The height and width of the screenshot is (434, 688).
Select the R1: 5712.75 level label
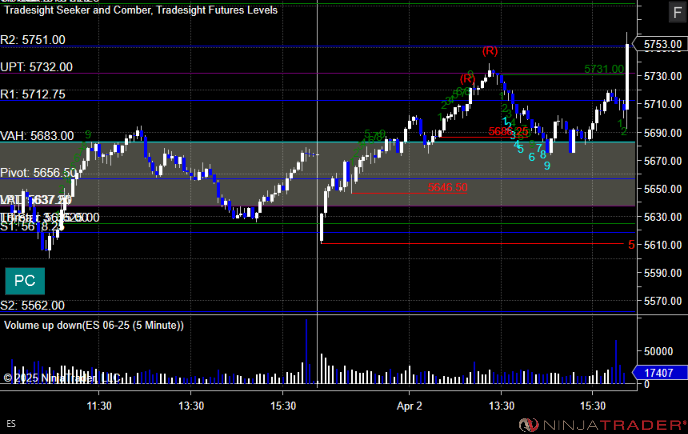tap(33, 94)
